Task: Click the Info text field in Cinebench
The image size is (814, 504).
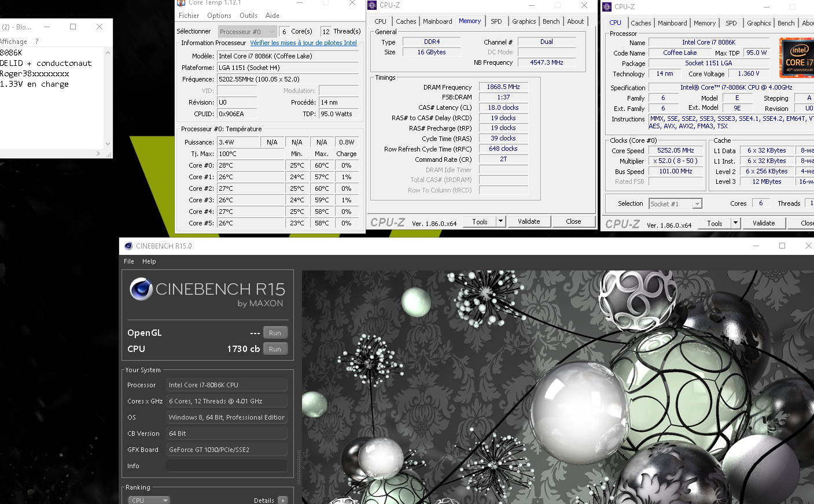Action: point(227,466)
